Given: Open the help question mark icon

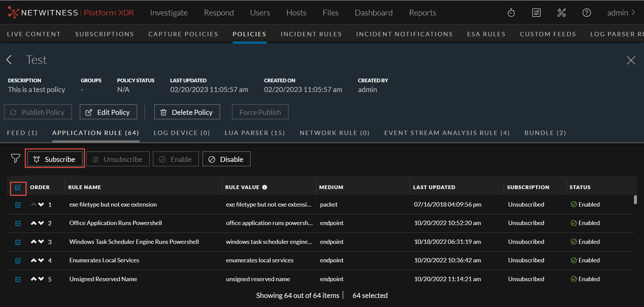Looking at the screenshot, I should pyautogui.click(x=587, y=13).
